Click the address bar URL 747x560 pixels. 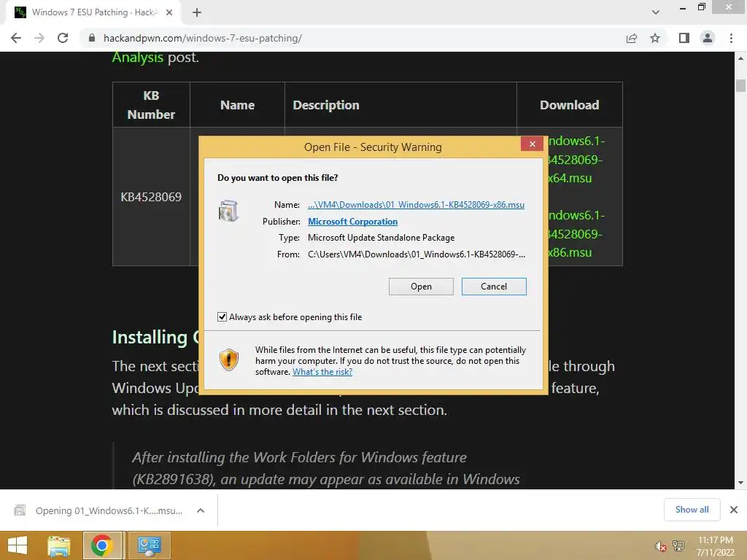(203, 38)
